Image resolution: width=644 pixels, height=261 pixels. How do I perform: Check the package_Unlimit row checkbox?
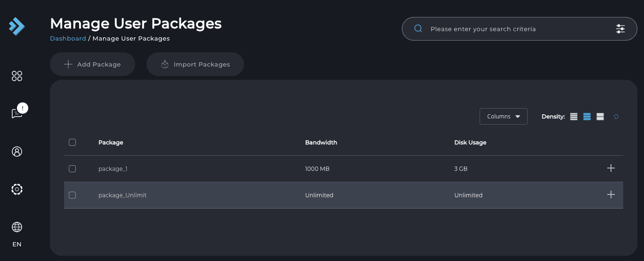(72, 195)
